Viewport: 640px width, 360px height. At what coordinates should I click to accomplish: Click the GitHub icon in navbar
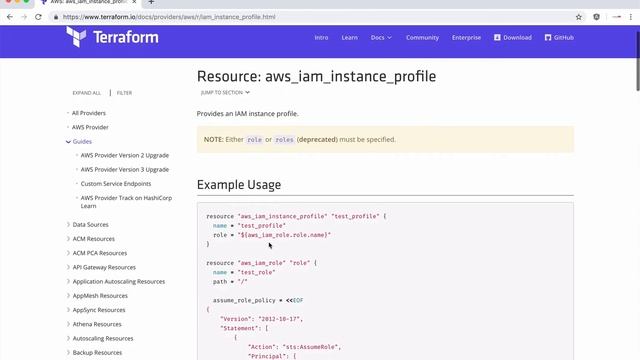click(548, 38)
